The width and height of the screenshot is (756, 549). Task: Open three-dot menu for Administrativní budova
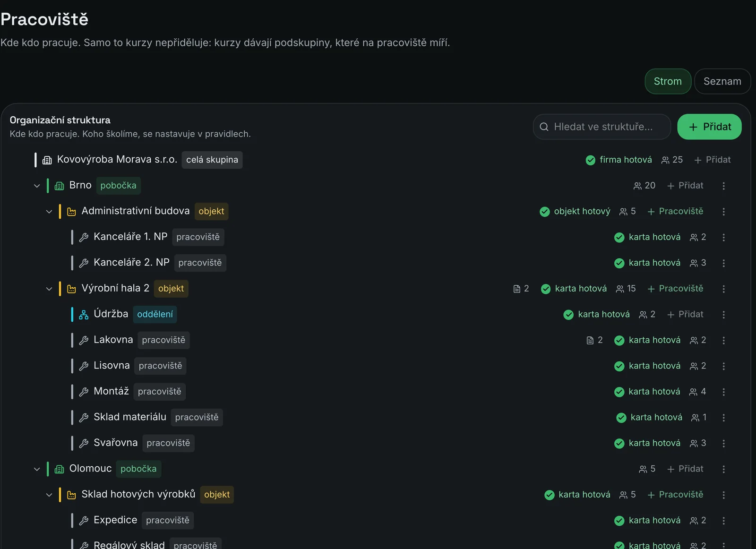pos(723,212)
